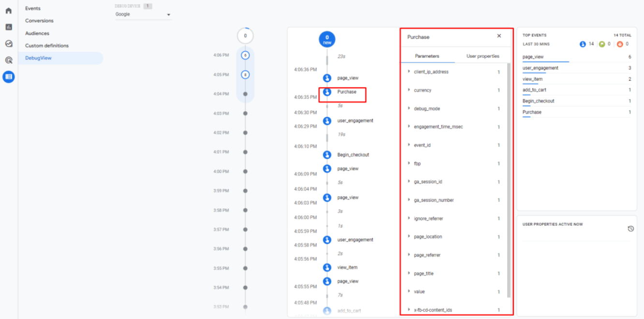Image resolution: width=644 pixels, height=319 pixels.
Task: Open the Explore icon in sidebar
Action: pyautogui.click(x=9, y=44)
